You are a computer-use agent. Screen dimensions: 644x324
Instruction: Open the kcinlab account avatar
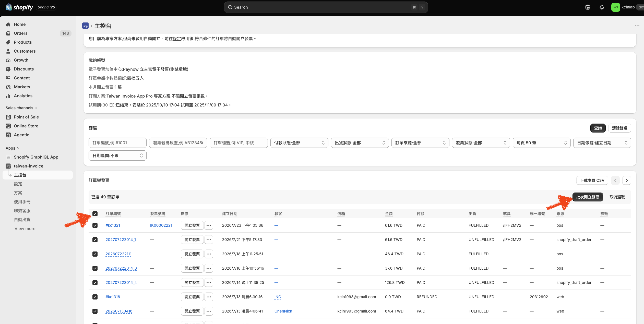615,7
